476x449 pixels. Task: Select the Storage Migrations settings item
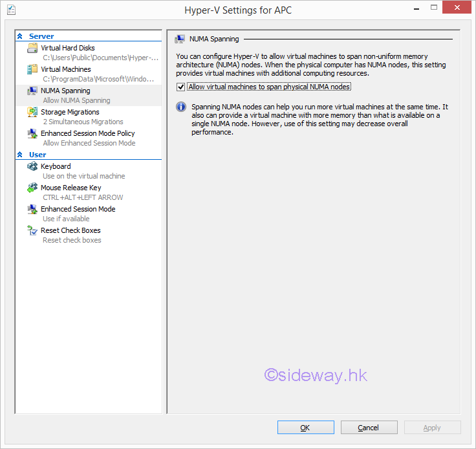point(70,112)
